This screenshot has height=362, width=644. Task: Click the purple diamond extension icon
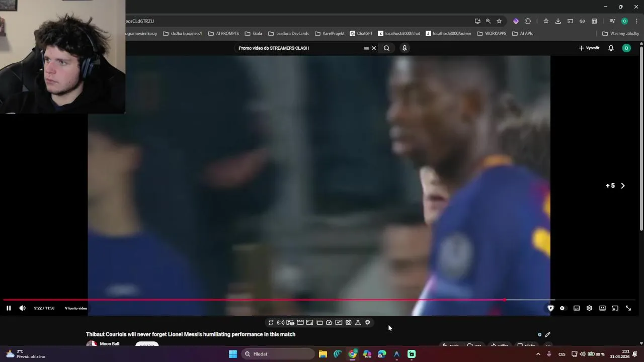tap(516, 21)
